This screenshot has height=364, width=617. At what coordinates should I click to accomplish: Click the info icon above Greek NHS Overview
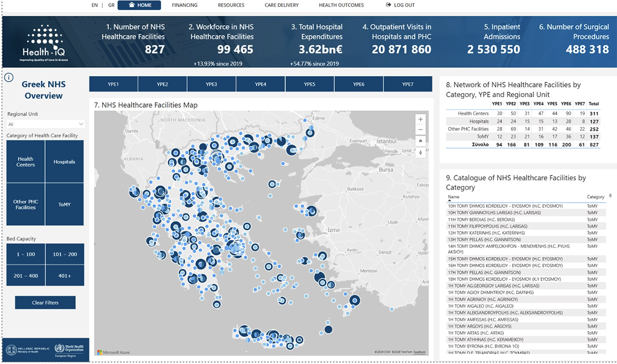[9, 78]
